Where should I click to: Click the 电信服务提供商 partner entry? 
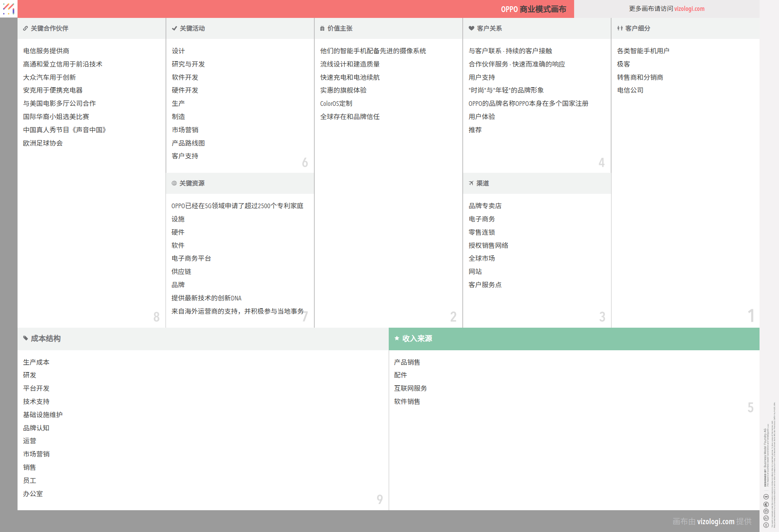pos(46,51)
